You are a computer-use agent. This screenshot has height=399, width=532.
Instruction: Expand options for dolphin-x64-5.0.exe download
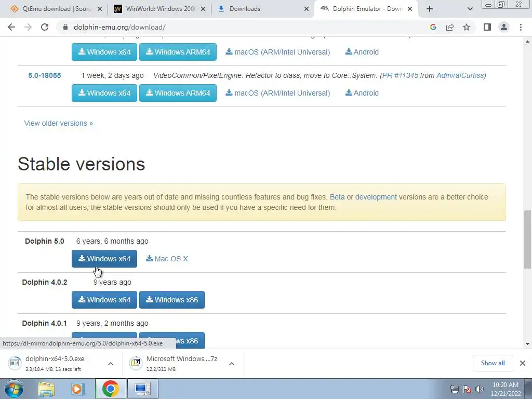(x=111, y=364)
